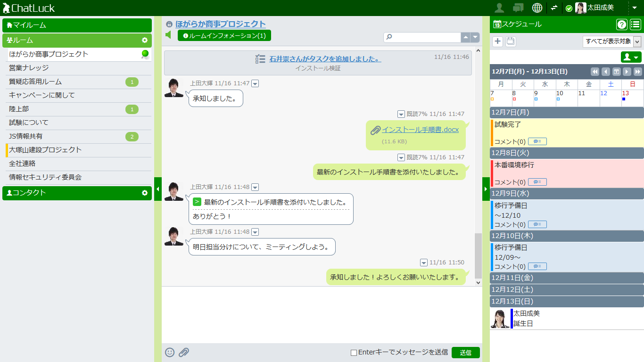Viewport: 644px width, 362px height.
Task: Open message menu for second 既読7% message
Action: [401, 157]
